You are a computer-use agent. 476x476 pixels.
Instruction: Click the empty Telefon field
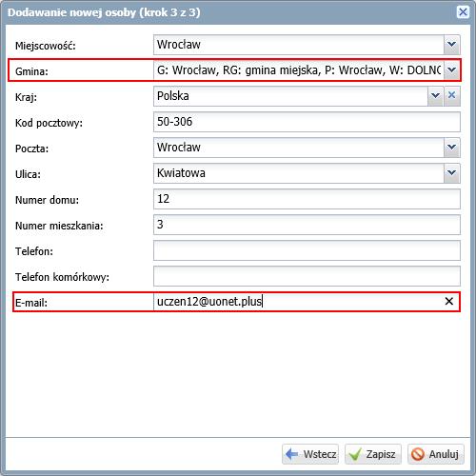pos(307,250)
